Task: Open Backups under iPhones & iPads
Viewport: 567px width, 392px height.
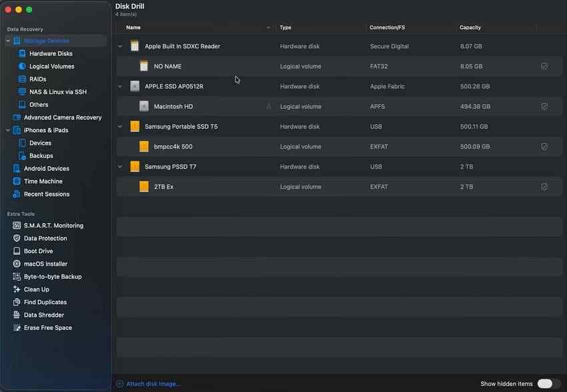Action: pyautogui.click(x=41, y=156)
